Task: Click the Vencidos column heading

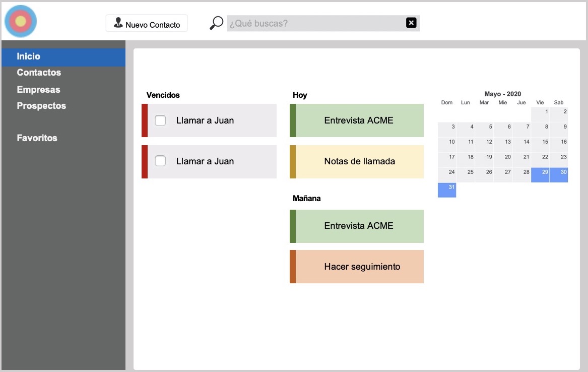Action: (163, 95)
